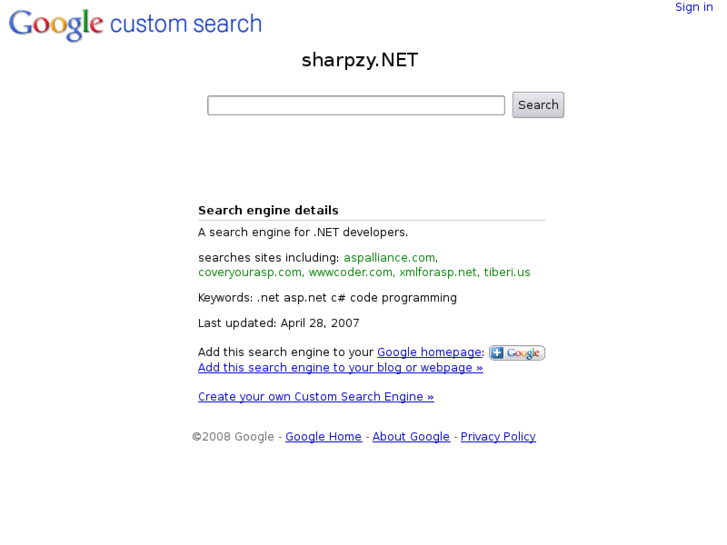The height and width of the screenshot is (545, 727).
Task: Click the Google custom search logo
Action: click(x=135, y=24)
